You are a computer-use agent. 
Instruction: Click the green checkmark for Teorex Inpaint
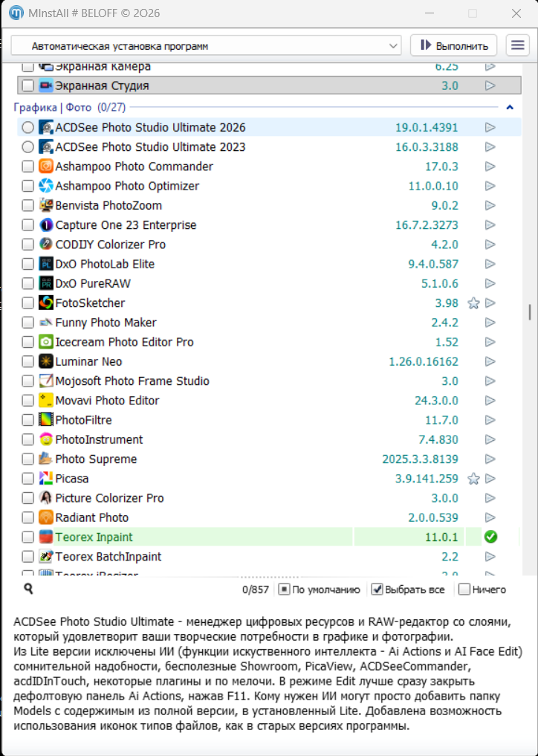(490, 537)
